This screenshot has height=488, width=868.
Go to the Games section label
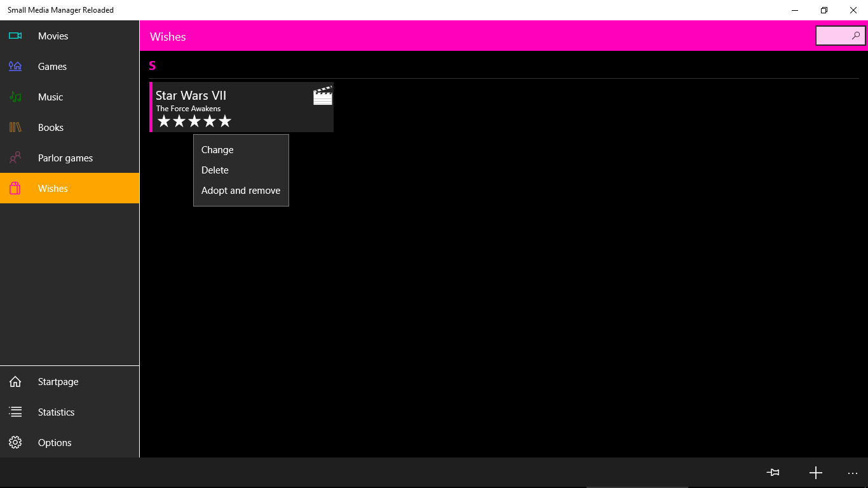(x=52, y=67)
